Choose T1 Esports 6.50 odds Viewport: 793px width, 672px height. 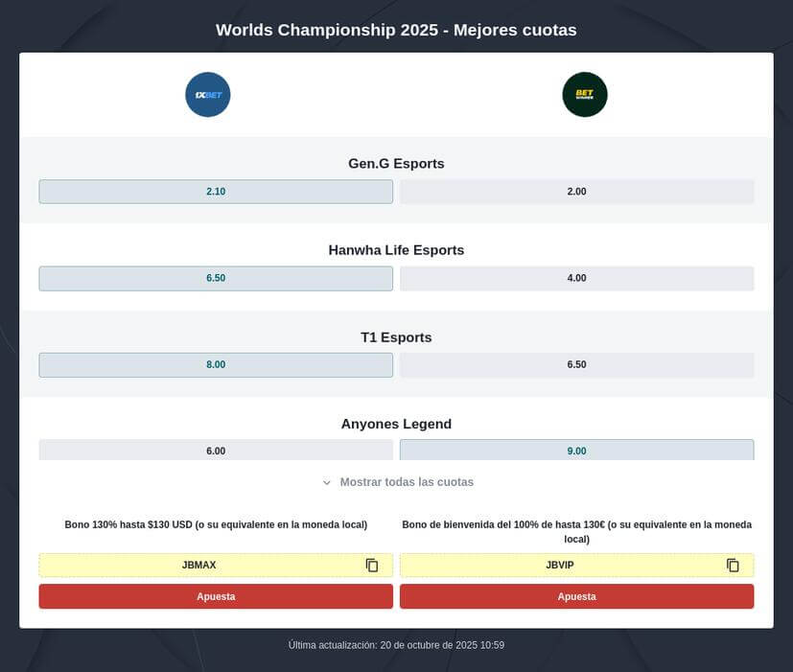pos(576,364)
